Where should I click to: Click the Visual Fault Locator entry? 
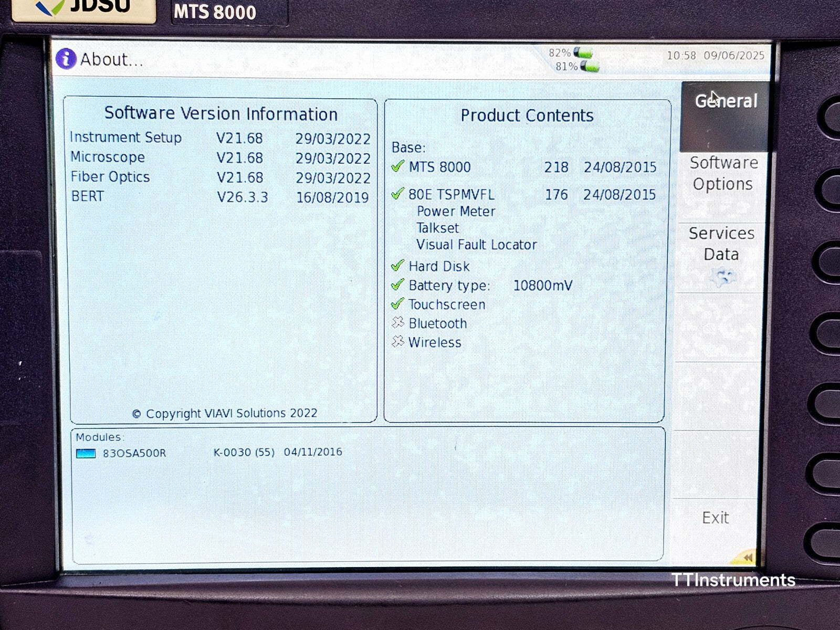pos(477,245)
